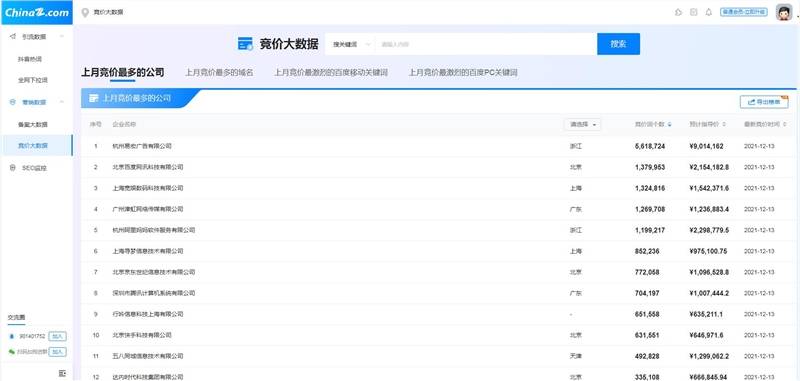Open SEO监控 in the sidebar

(34, 168)
